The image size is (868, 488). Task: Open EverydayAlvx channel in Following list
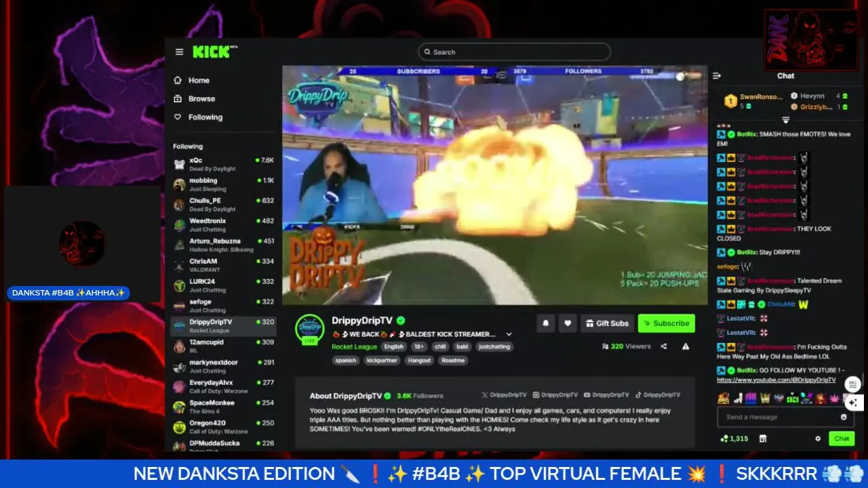point(223,386)
